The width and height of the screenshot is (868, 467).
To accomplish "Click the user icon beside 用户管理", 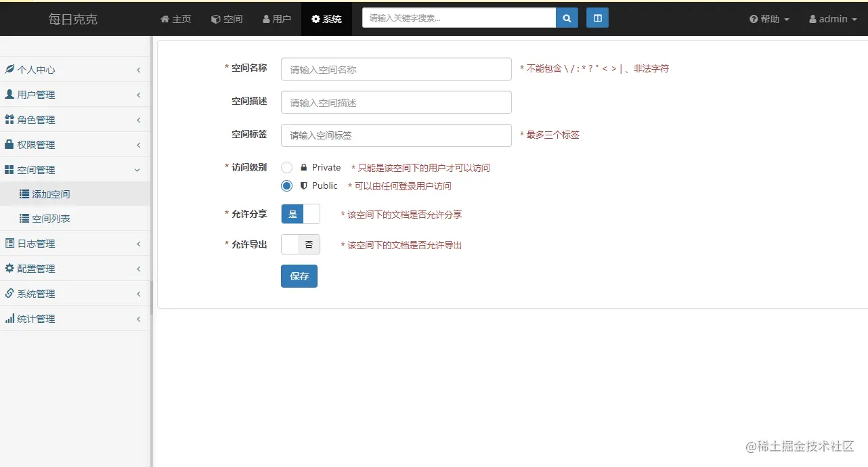I will tap(9, 94).
